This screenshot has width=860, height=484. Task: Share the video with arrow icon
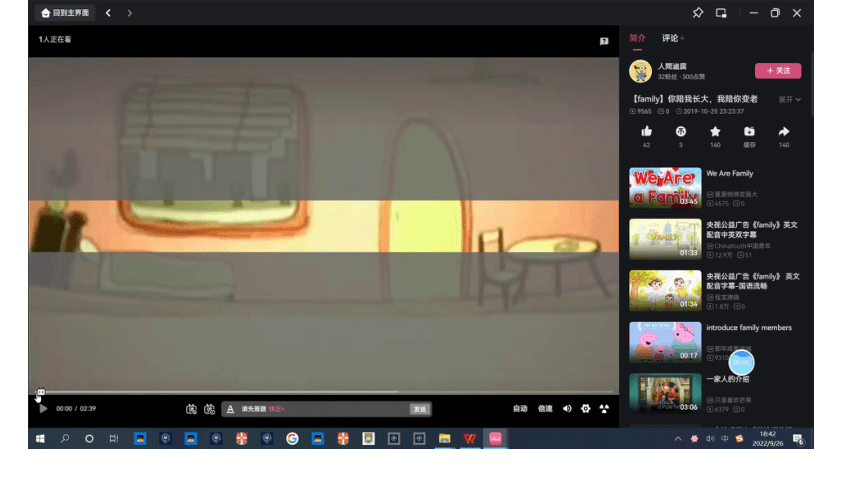click(784, 132)
